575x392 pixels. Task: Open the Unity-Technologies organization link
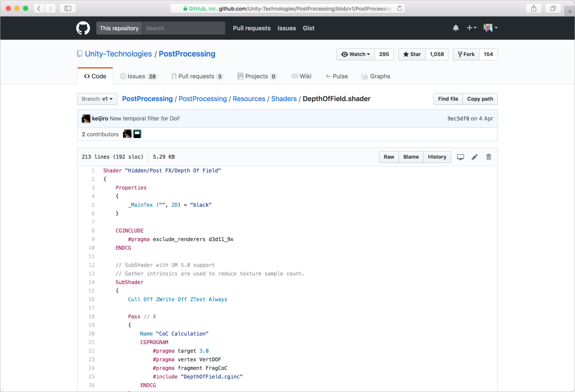[118, 54]
